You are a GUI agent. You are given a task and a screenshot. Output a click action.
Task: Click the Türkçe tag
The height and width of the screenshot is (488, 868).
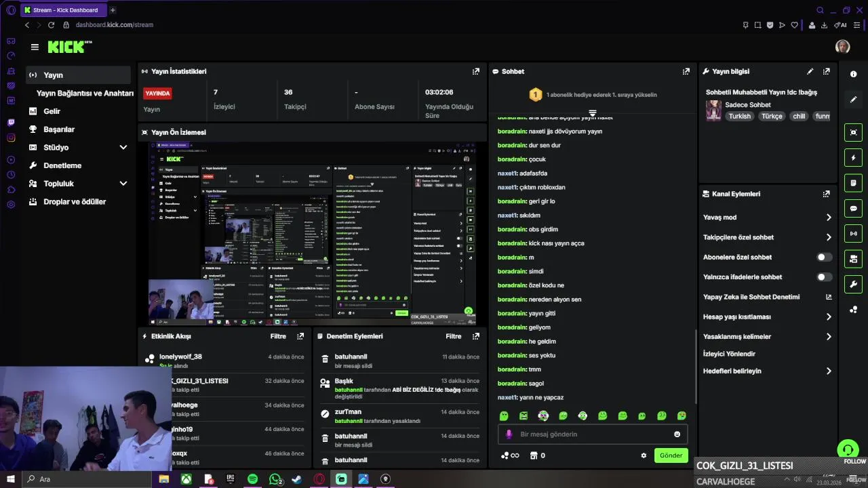pyautogui.click(x=772, y=116)
